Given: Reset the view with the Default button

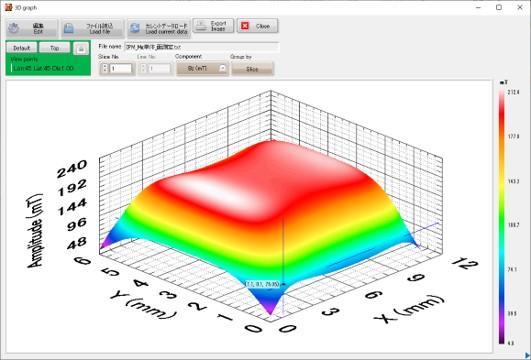Looking at the screenshot, I should 21,48.
